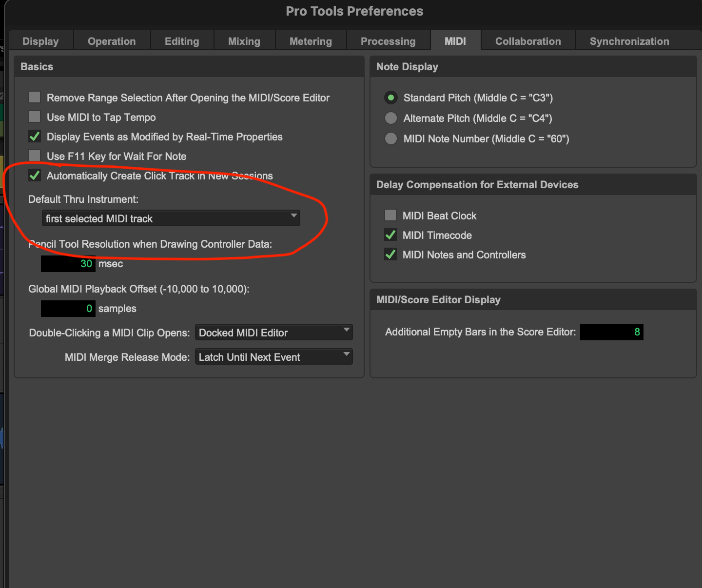
Task: Click the Basics section header
Action: 37,67
